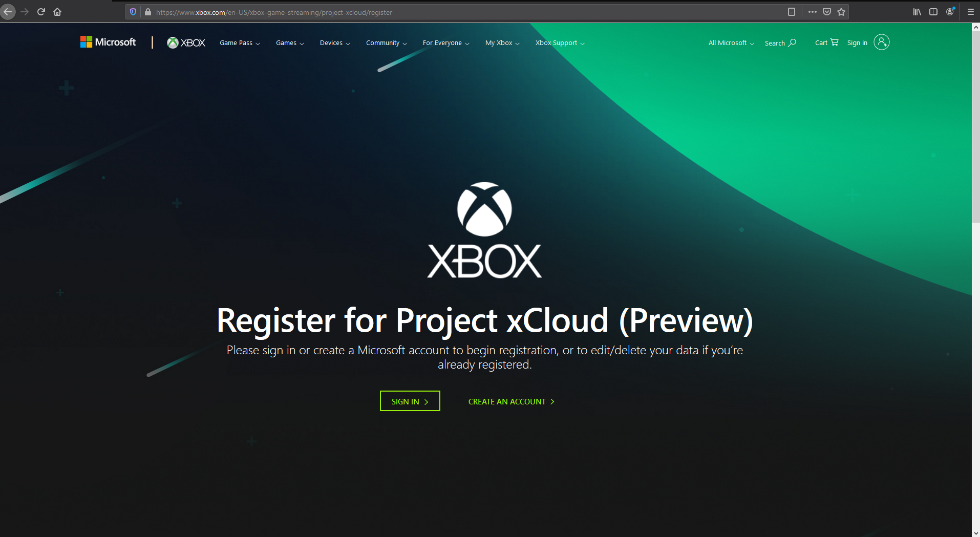This screenshot has height=537, width=980.
Task: Open Firefox account avatar icon
Action: (x=950, y=12)
